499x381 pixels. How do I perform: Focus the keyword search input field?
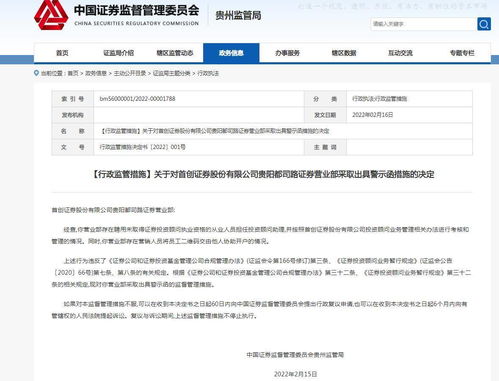pos(423,24)
